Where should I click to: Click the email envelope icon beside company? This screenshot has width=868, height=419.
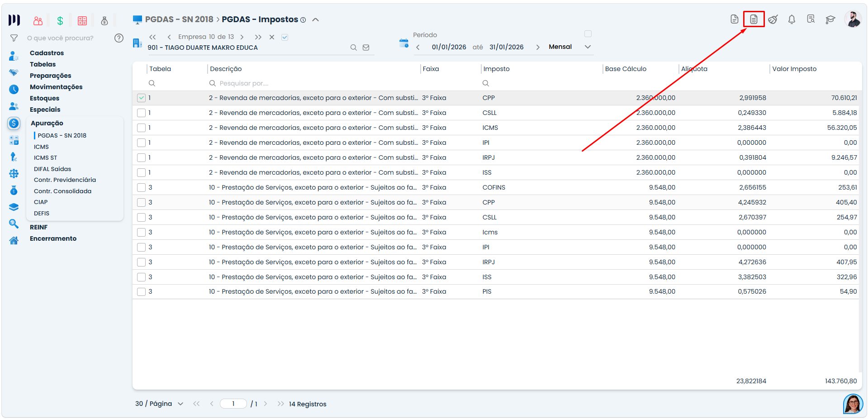[366, 48]
